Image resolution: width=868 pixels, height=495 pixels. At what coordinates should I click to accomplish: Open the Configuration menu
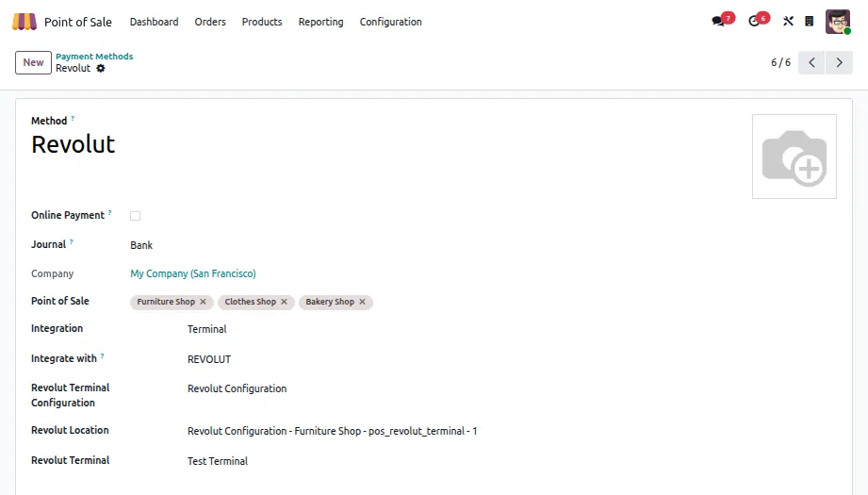[391, 22]
